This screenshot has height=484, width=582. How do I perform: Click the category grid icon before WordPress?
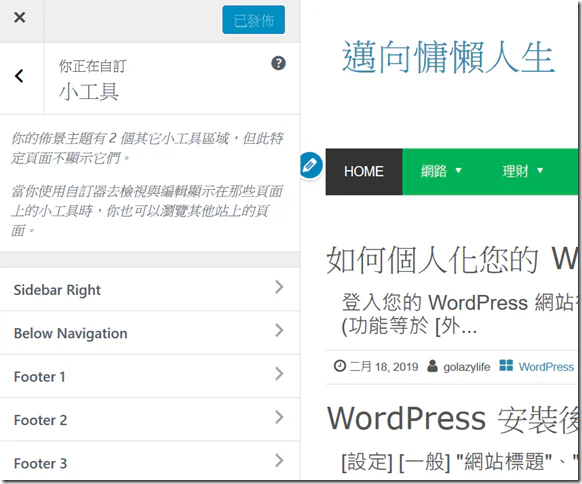[506, 365]
